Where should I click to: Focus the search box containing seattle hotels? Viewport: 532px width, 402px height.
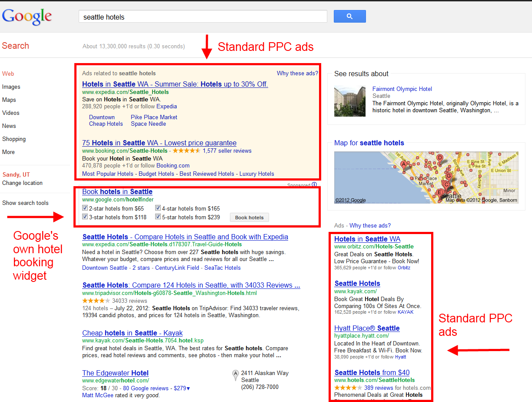tap(203, 17)
